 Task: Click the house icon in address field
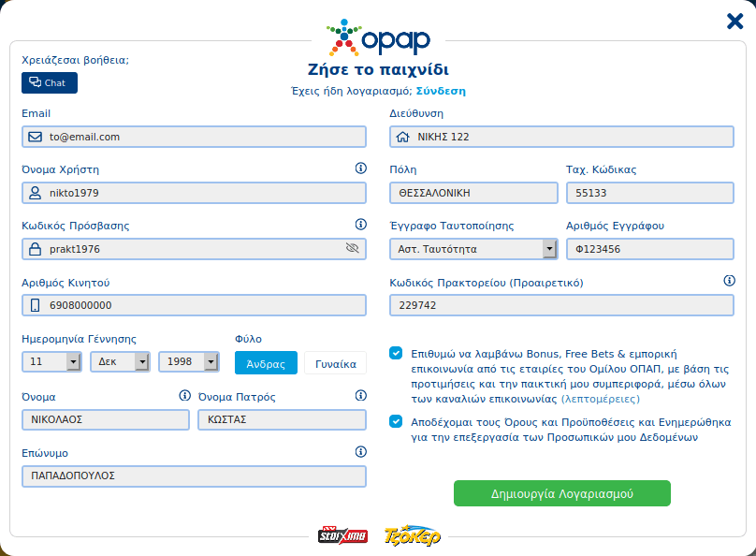402,137
